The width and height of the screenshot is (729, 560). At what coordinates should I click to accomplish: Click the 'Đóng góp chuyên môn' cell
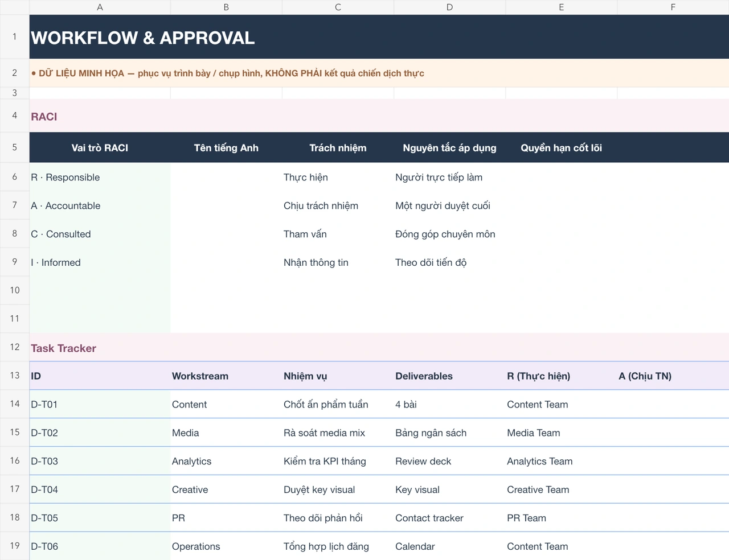point(449,234)
